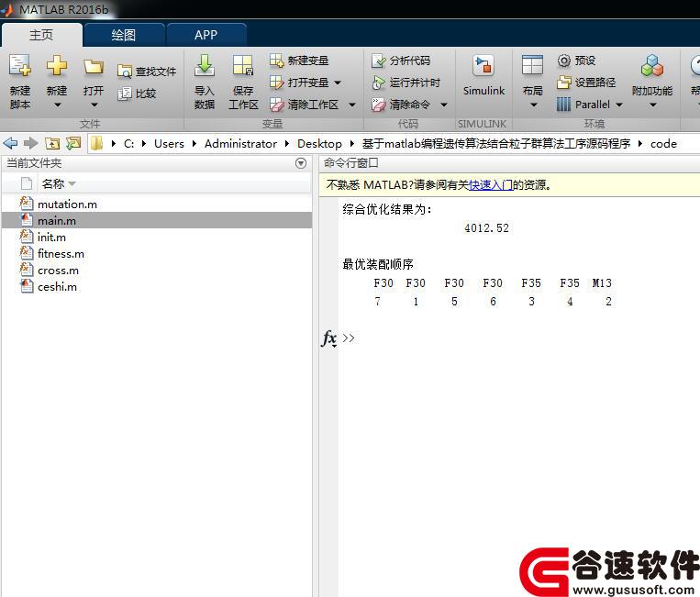Click New Variable (新建变量)
This screenshot has width=700, height=597.
pyautogui.click(x=299, y=61)
